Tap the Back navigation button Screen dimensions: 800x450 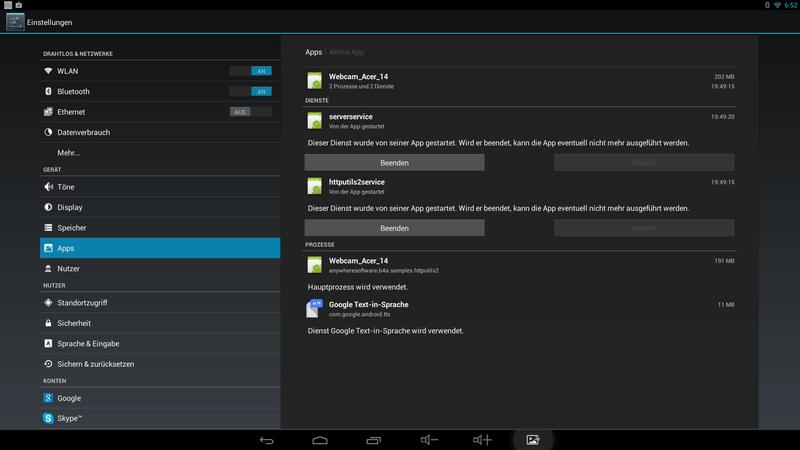click(x=266, y=440)
